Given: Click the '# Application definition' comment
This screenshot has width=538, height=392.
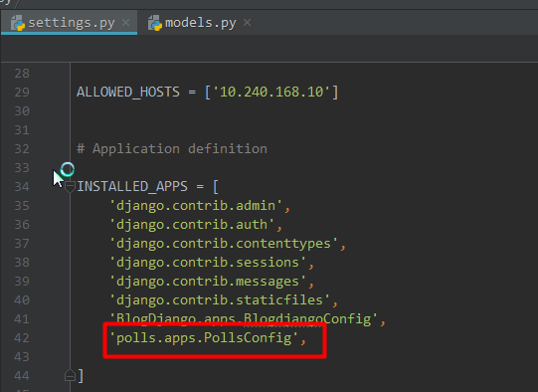Looking at the screenshot, I should coord(172,148).
